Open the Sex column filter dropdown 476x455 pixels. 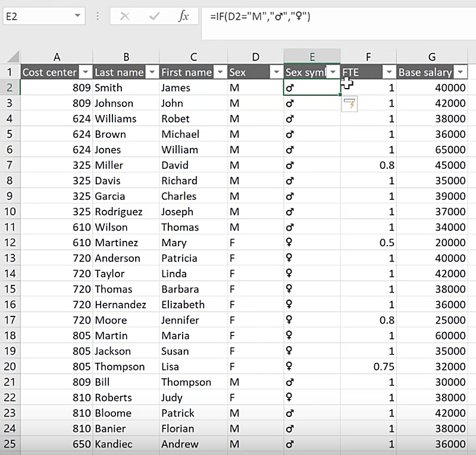[x=276, y=72]
